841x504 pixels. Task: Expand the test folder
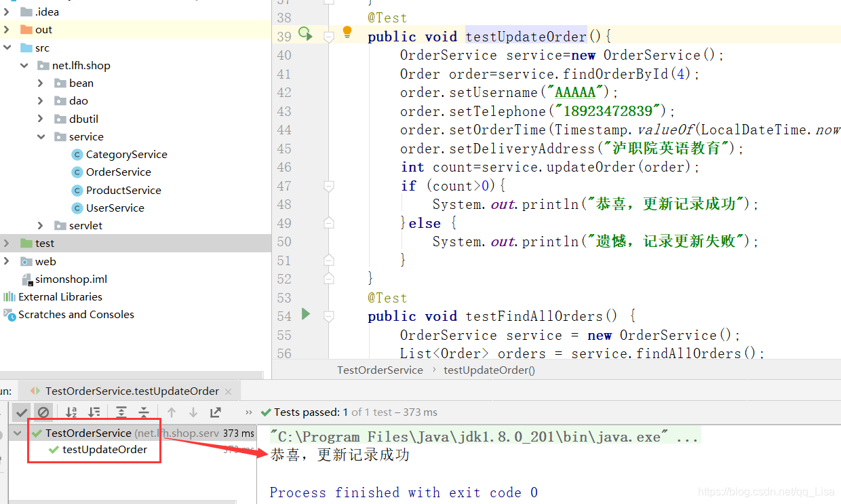pyautogui.click(x=7, y=243)
